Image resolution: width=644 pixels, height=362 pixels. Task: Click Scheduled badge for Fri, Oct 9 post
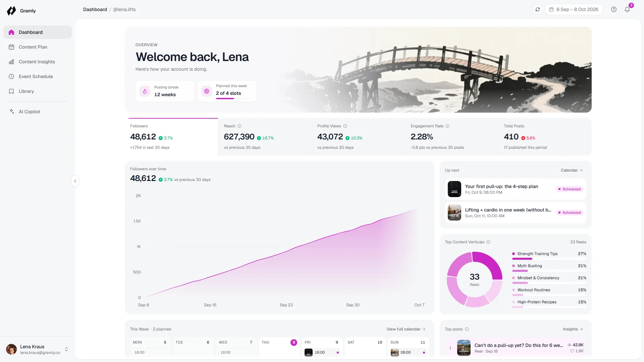click(x=570, y=189)
